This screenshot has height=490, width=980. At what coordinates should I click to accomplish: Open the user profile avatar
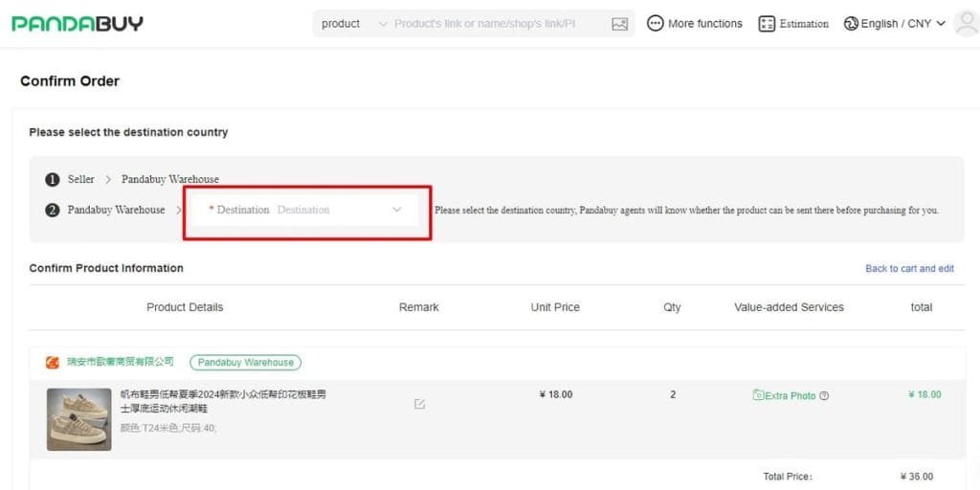[966, 24]
